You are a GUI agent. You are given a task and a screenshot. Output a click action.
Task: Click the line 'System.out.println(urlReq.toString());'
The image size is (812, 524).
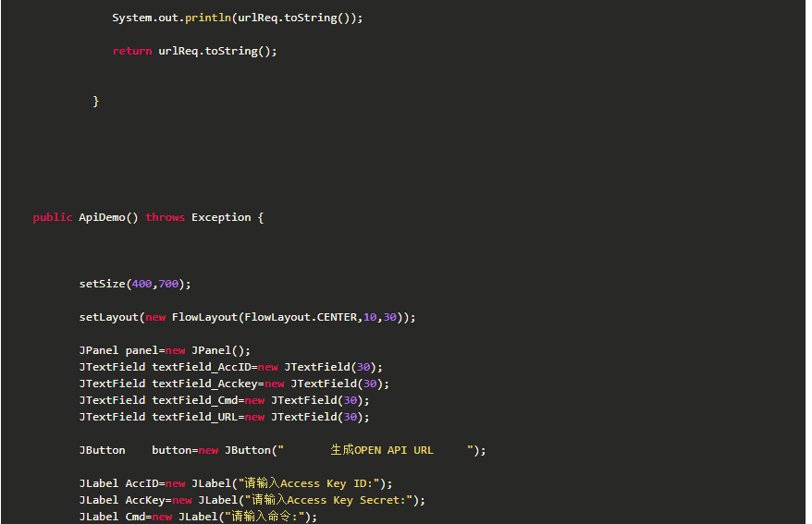click(237, 18)
